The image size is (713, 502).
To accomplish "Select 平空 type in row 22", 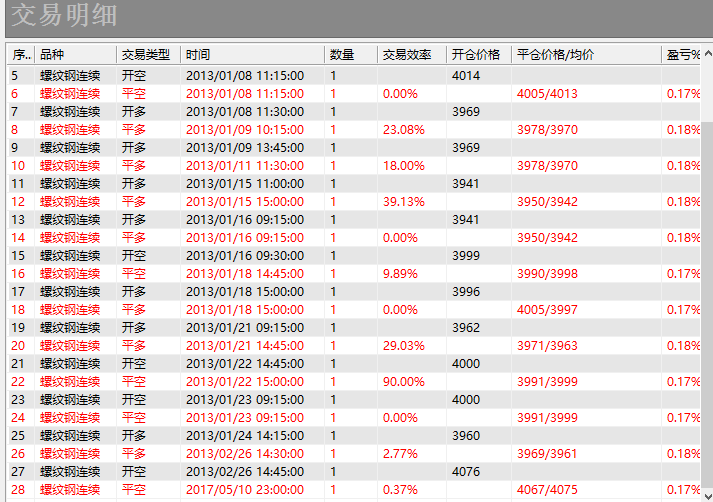I will click(134, 382).
